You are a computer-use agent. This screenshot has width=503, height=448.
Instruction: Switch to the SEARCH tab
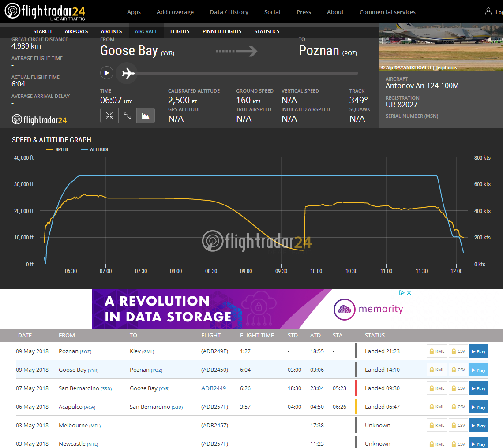coord(42,31)
